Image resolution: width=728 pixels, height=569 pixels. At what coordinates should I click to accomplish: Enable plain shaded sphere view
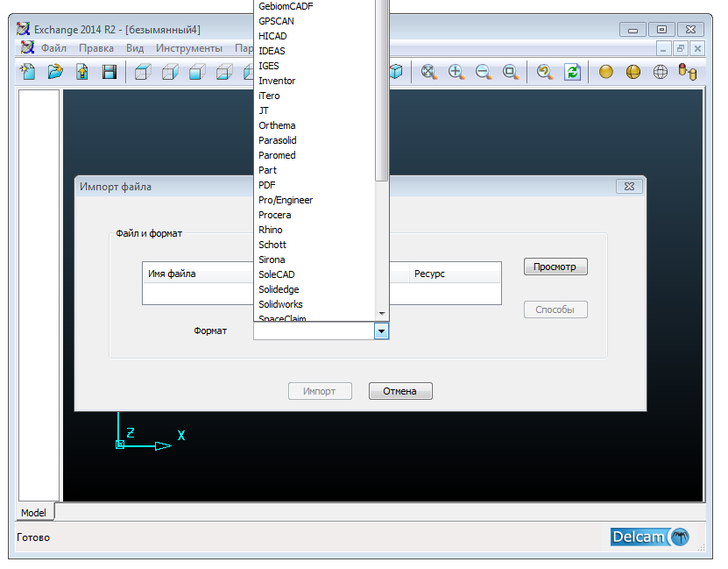(x=606, y=72)
